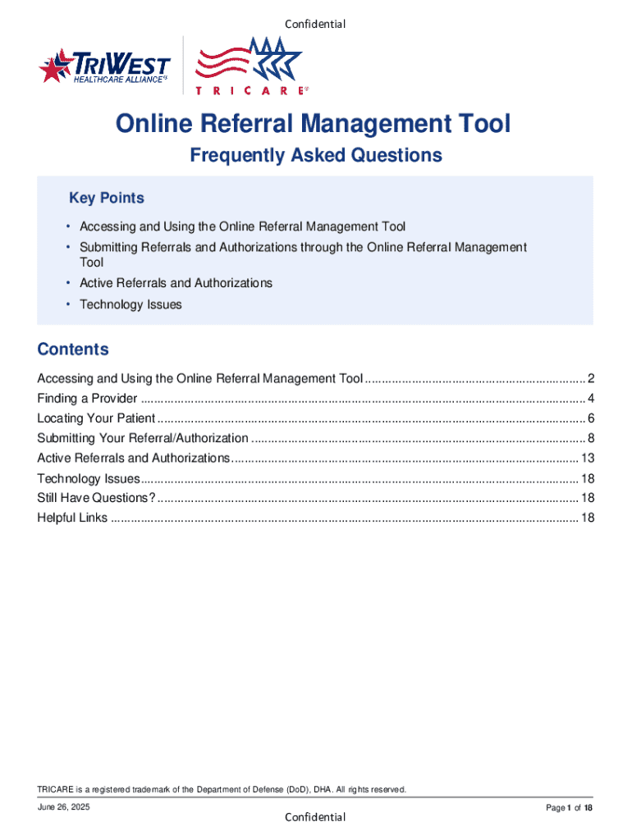Viewport: 632px width, 840px height.
Task: Go to 'Submitting Your Referral/Authorization' contents entry
Action: [x=143, y=438]
